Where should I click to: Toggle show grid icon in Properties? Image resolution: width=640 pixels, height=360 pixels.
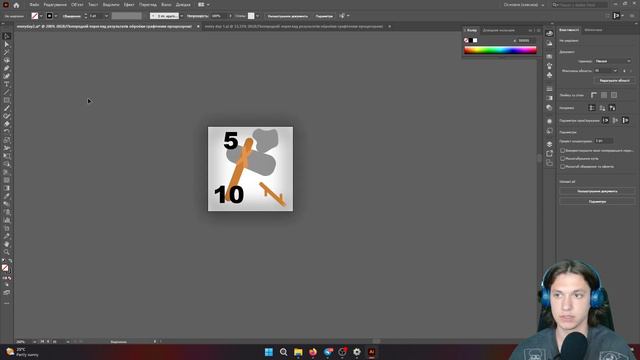point(604,95)
